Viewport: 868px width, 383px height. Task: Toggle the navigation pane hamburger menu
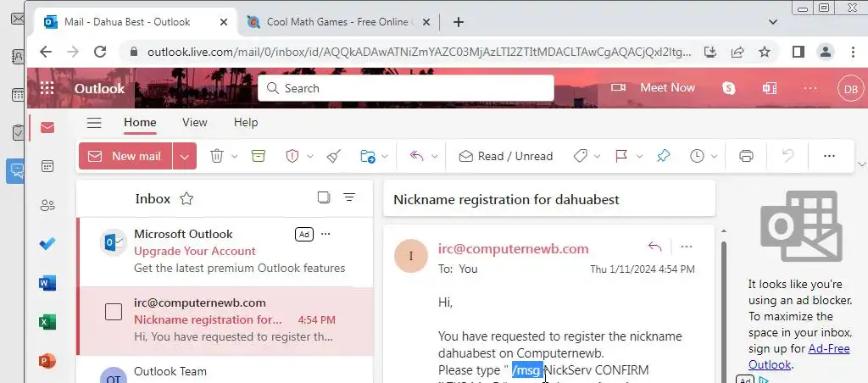point(94,122)
